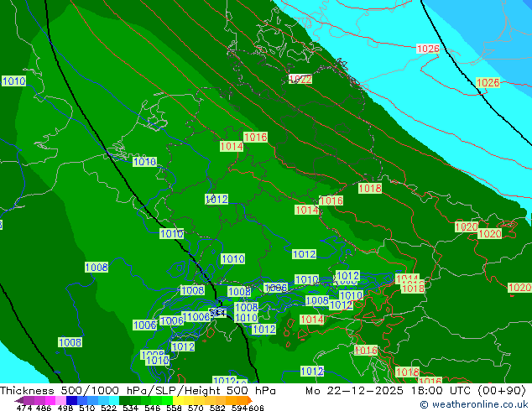
Task: Click the 558 value on the legend
Action: click(174, 408)
